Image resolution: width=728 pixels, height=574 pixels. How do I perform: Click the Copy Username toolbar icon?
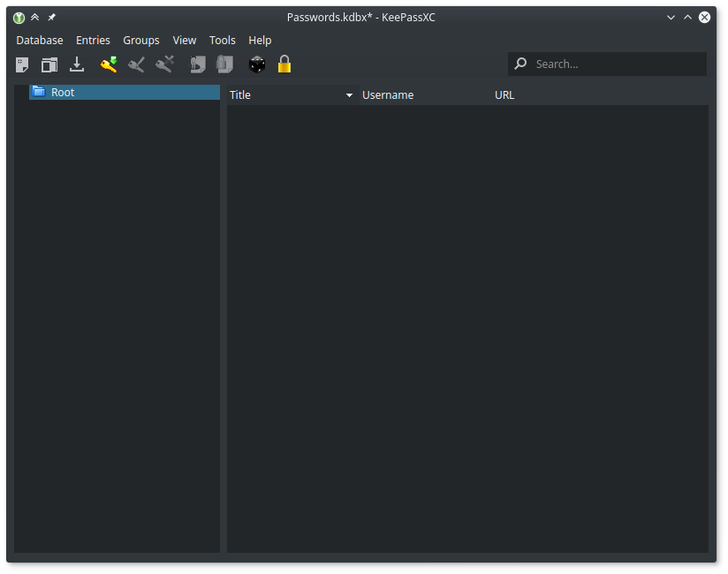click(x=198, y=64)
